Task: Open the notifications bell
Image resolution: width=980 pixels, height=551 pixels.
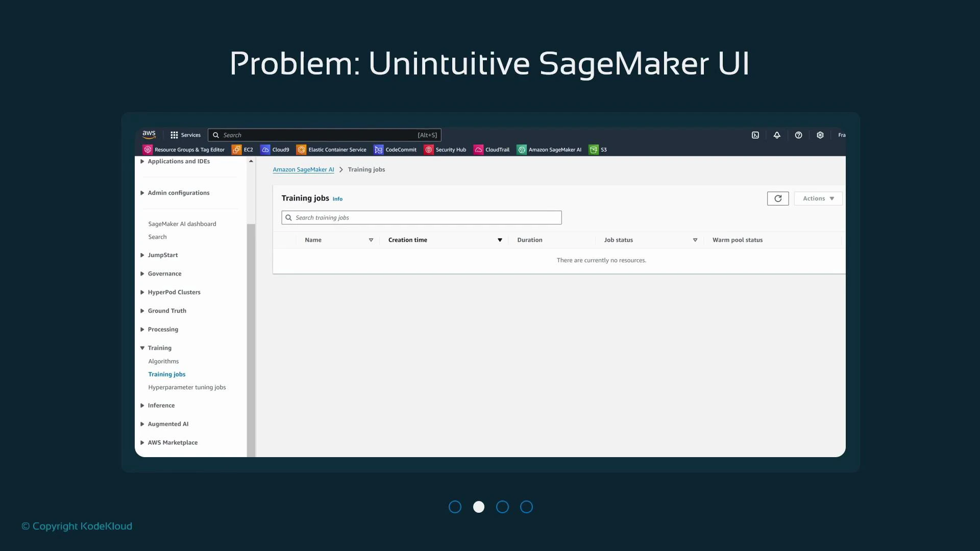Action: click(777, 135)
